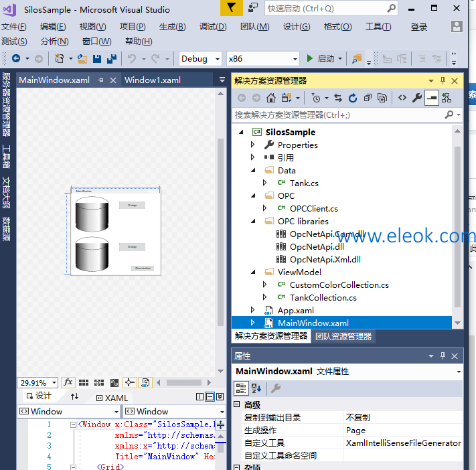Viewport: 476px width, 470px height.
Task: Switch to the XAML view tab
Action: coord(112,398)
